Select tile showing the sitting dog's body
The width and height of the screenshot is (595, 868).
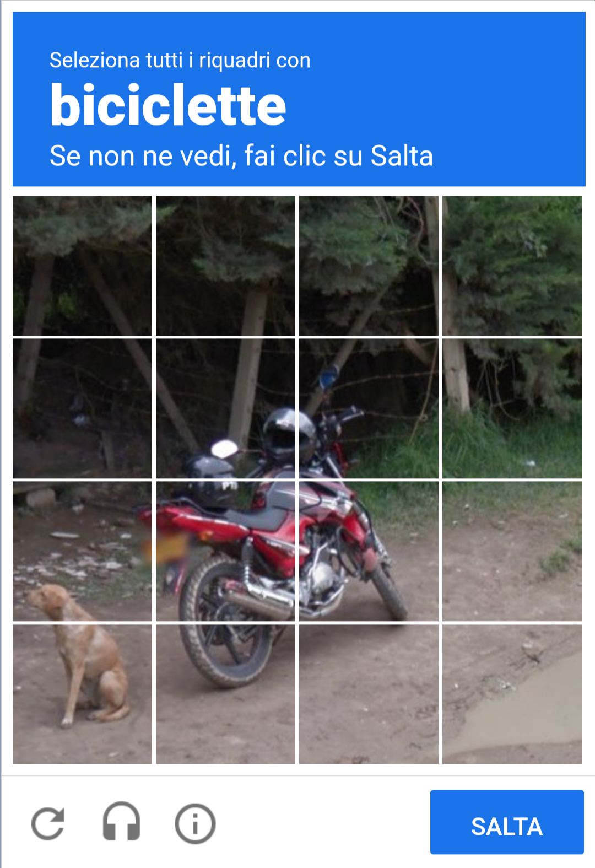(82, 694)
